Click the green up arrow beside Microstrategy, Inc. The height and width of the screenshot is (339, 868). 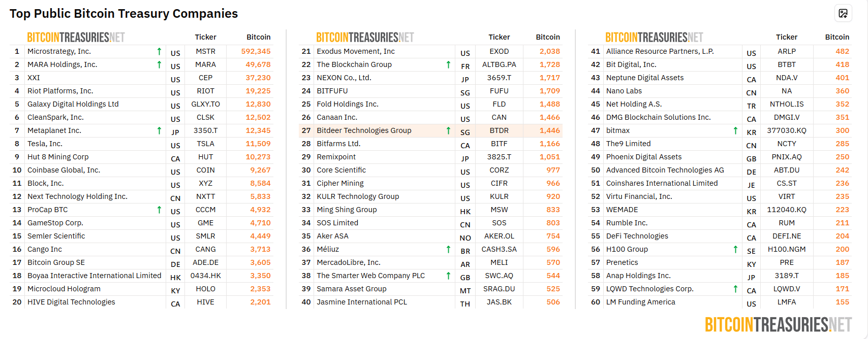coord(159,51)
